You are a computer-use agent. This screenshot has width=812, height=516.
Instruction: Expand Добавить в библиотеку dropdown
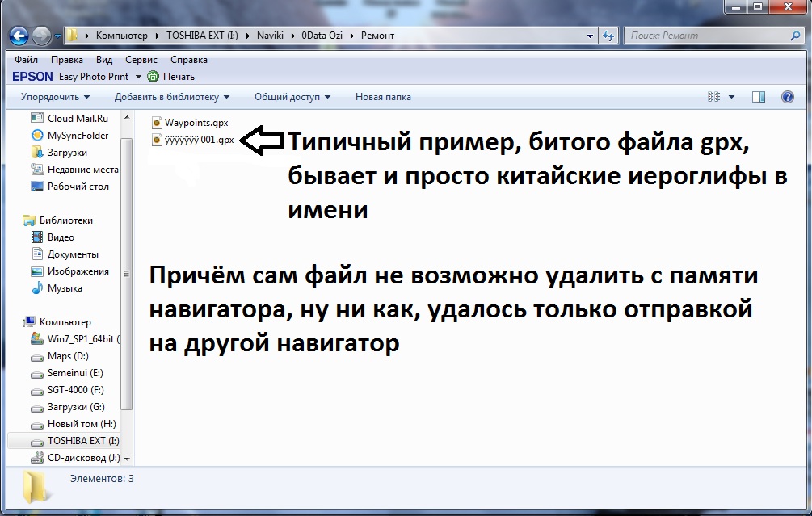171,97
